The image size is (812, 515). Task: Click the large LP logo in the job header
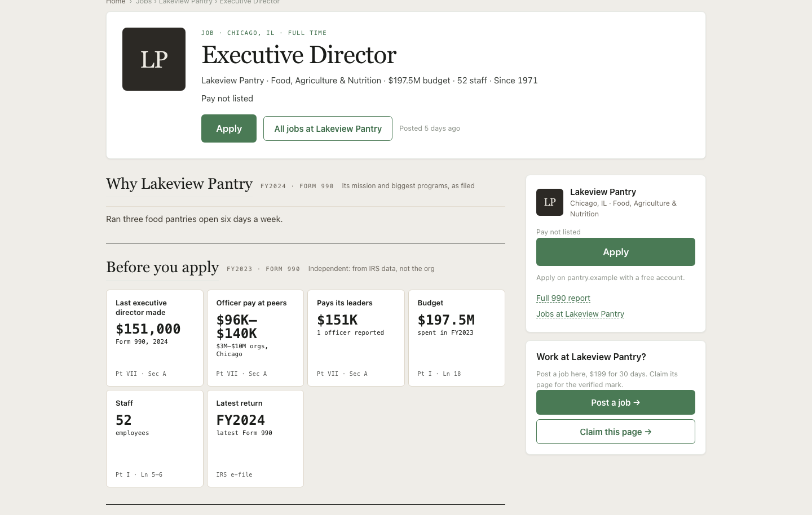click(x=154, y=59)
